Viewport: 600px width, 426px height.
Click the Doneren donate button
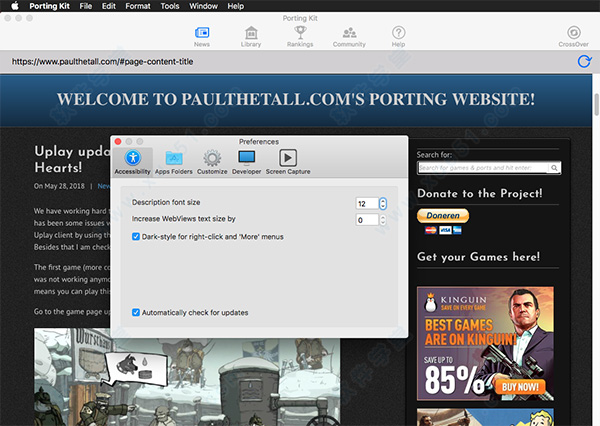coord(443,215)
